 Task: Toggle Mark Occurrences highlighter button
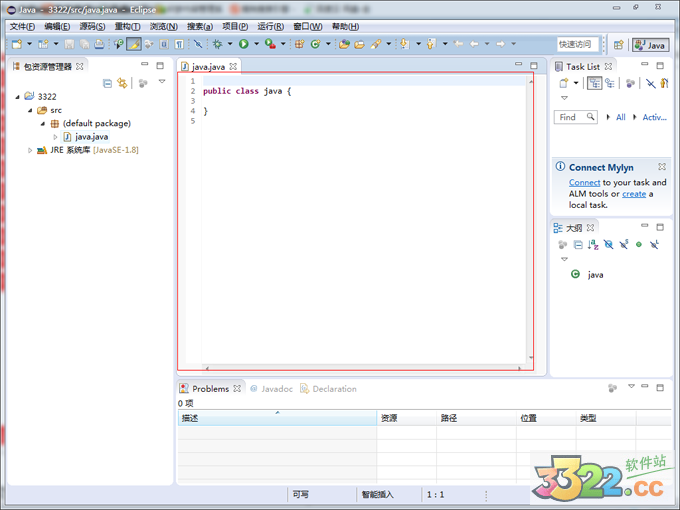[x=134, y=44]
